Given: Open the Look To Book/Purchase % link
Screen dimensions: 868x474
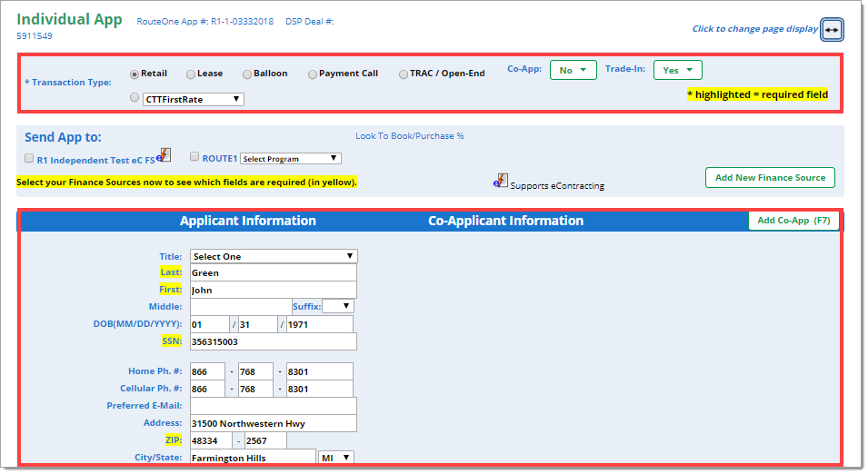Looking at the screenshot, I should pos(409,136).
